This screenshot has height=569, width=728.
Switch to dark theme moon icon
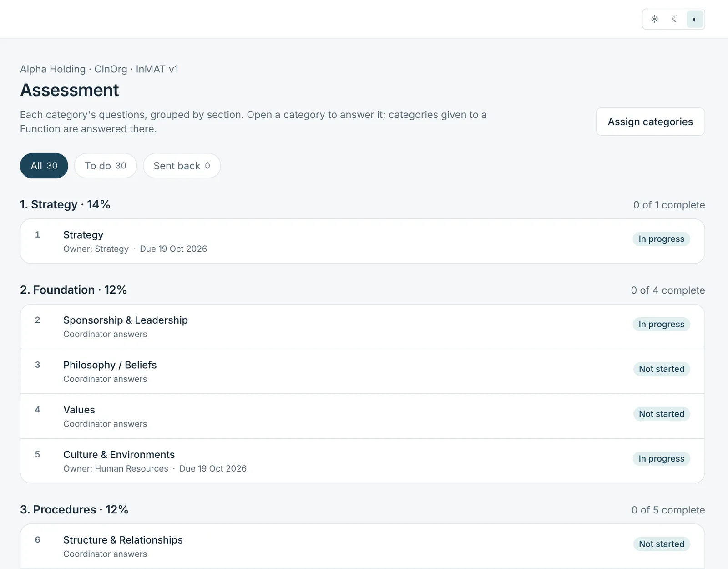click(675, 19)
